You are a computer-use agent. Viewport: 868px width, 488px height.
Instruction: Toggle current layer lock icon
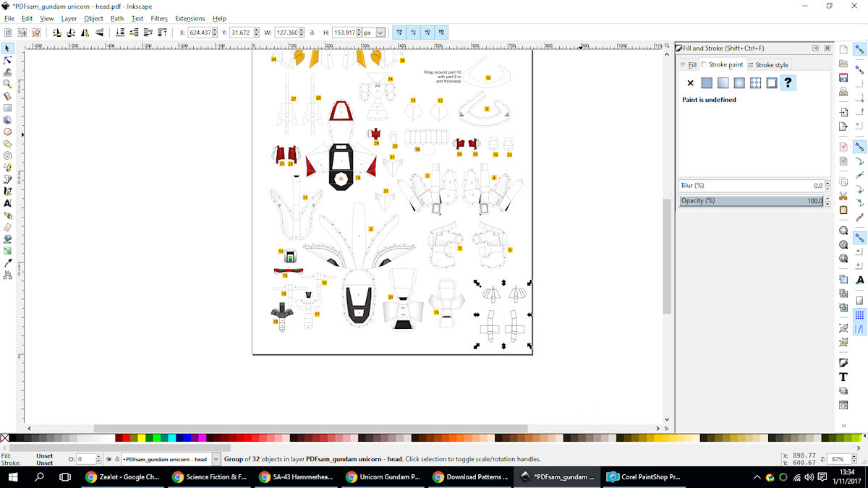116,459
